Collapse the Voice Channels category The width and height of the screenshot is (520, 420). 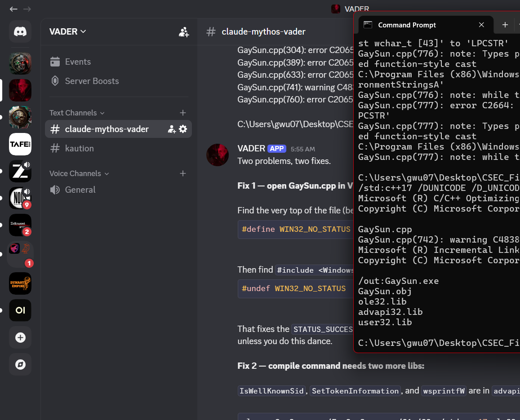click(79, 173)
